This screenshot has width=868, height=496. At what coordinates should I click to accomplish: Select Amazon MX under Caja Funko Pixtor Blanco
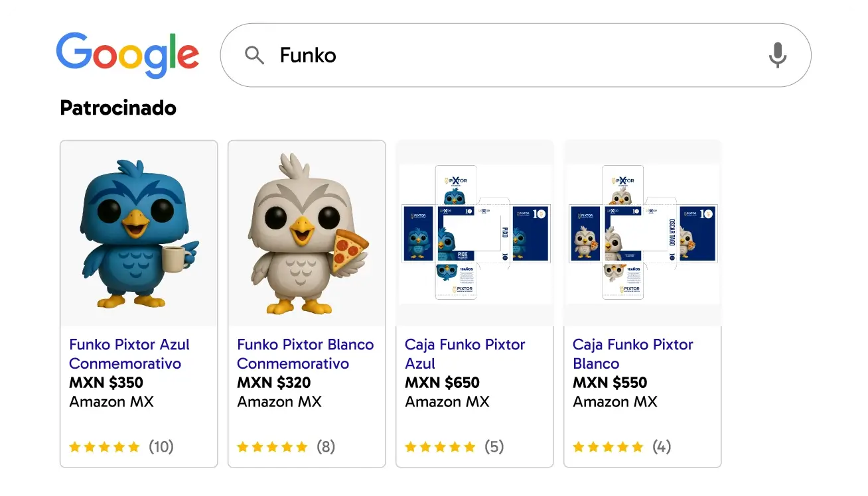615,401
